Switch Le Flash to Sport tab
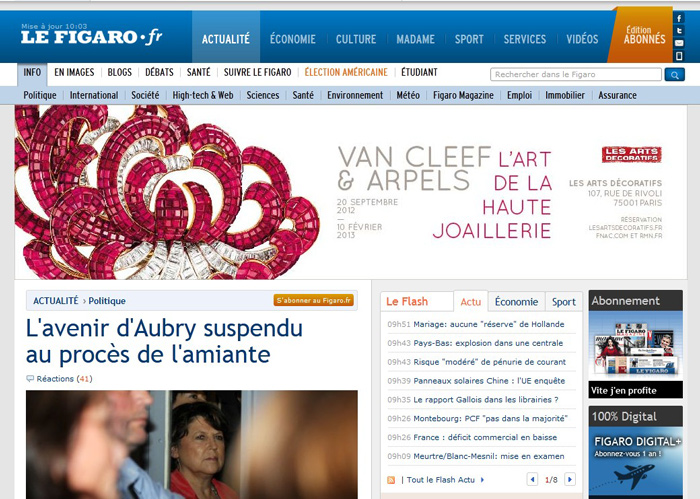 pos(564,302)
